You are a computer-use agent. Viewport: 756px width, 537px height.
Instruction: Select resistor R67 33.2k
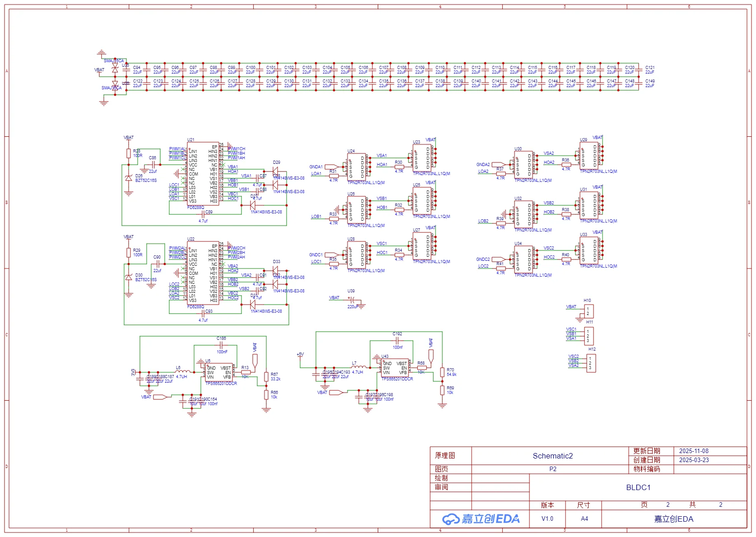point(266,377)
